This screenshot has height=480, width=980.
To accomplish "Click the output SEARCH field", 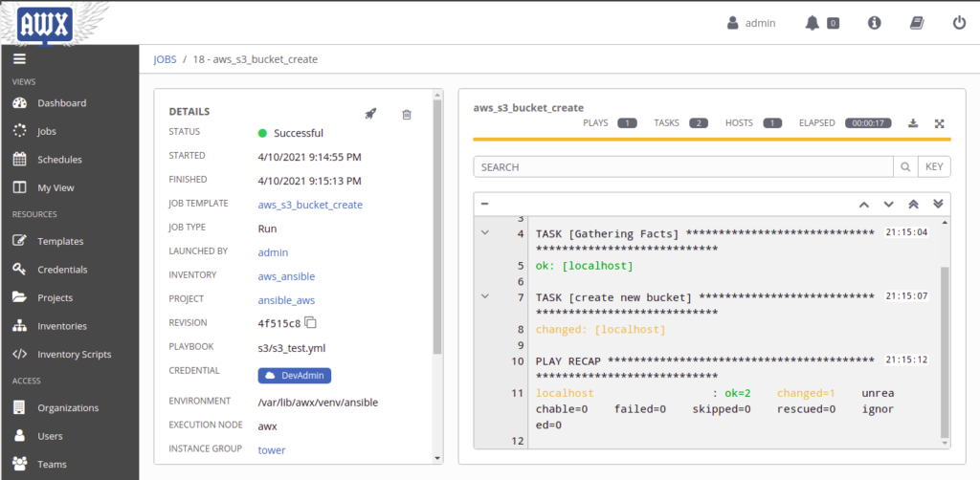I will click(683, 167).
